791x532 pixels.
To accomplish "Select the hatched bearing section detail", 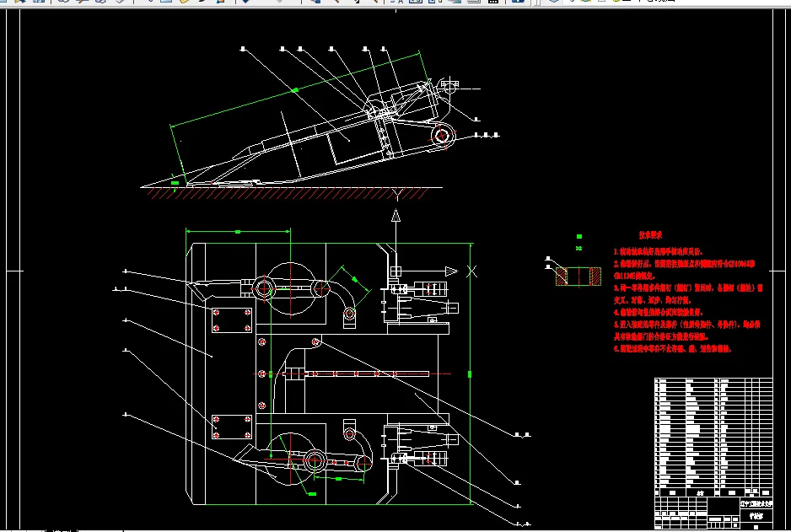I will [578, 277].
